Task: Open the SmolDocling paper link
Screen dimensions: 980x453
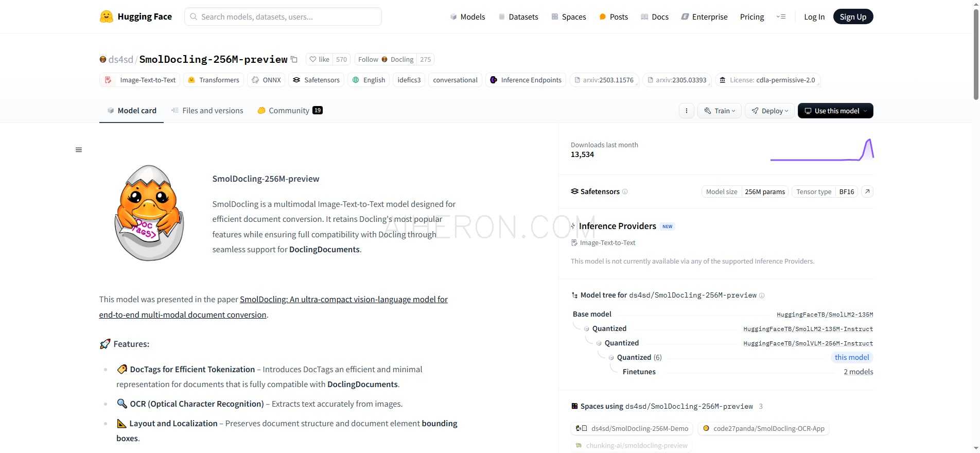Action: [343, 300]
